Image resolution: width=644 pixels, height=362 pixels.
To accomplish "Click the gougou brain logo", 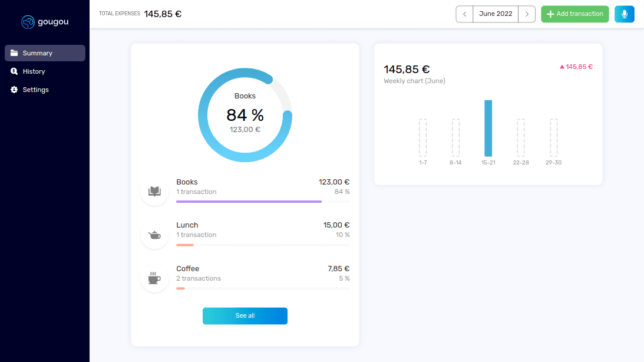I will (28, 22).
